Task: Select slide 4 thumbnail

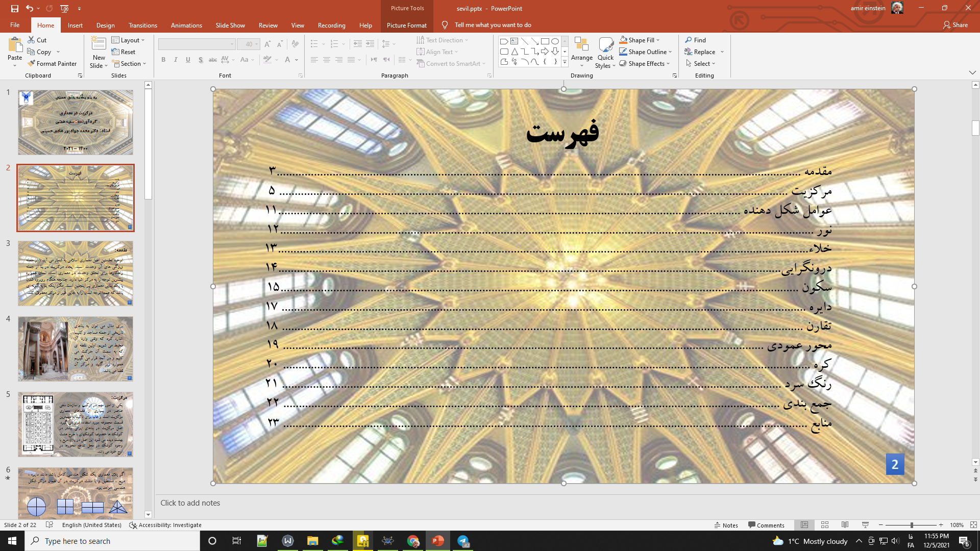Action: click(76, 348)
